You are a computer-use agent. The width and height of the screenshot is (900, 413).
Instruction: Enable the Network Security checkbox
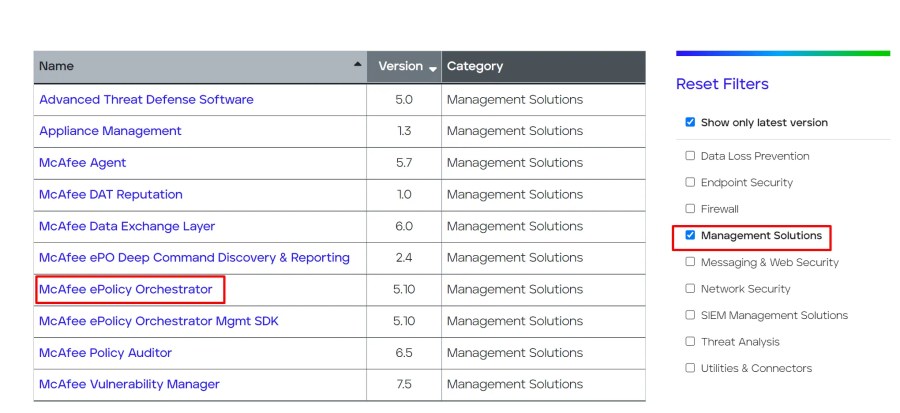(690, 289)
